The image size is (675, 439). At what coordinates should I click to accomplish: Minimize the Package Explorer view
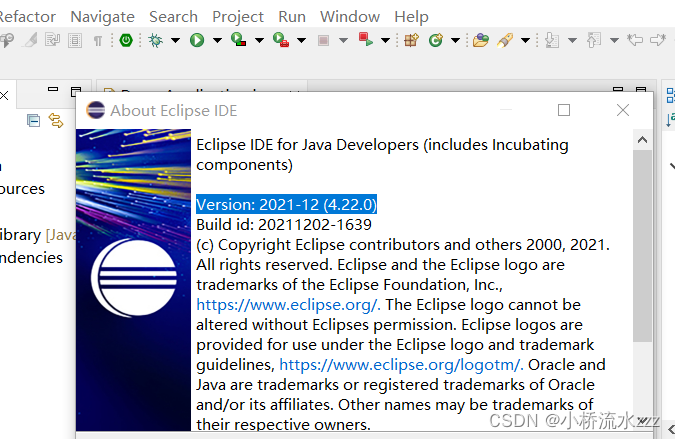point(53,90)
